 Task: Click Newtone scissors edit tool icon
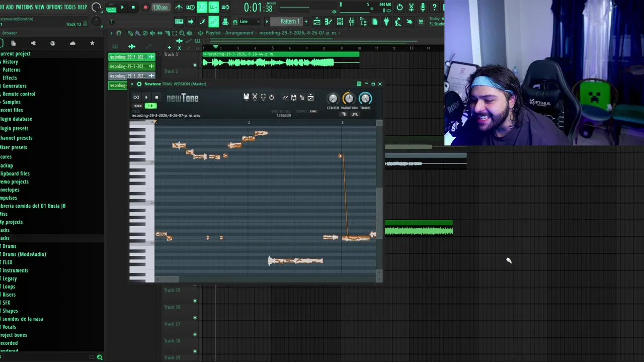coord(255,97)
